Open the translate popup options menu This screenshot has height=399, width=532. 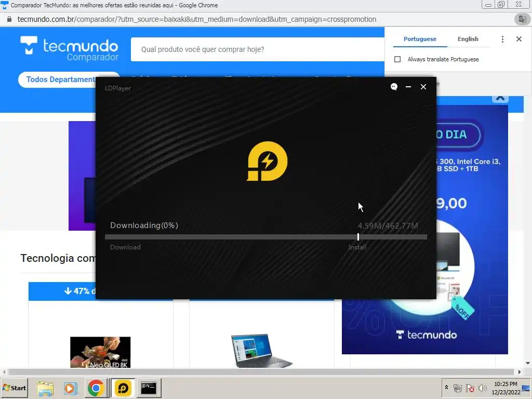(502, 39)
